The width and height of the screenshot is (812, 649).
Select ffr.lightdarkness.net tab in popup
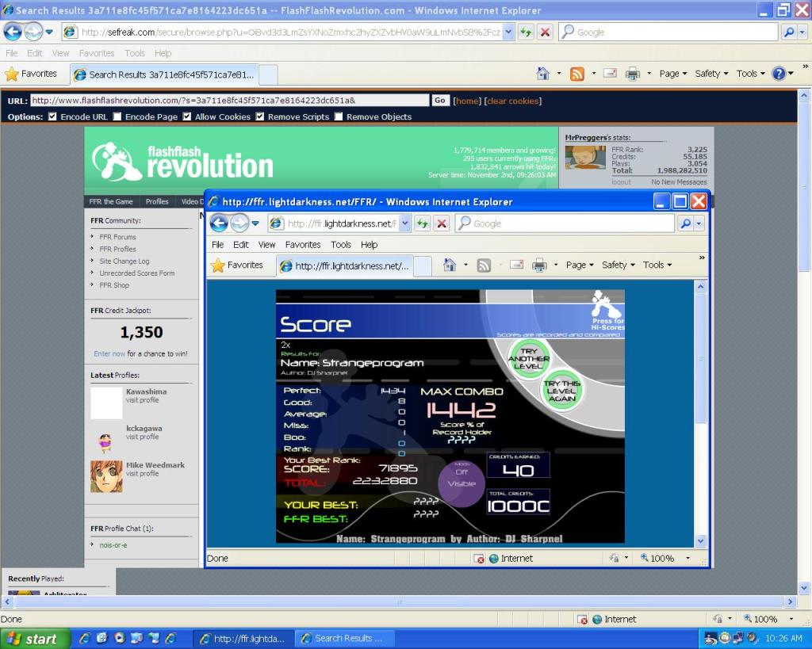coord(344,266)
